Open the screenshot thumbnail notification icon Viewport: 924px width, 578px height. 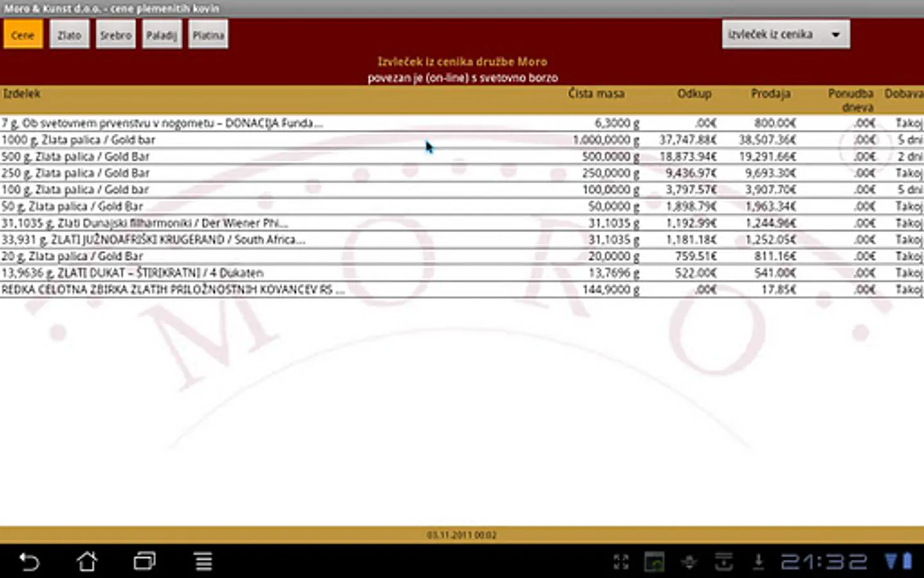tap(654, 562)
